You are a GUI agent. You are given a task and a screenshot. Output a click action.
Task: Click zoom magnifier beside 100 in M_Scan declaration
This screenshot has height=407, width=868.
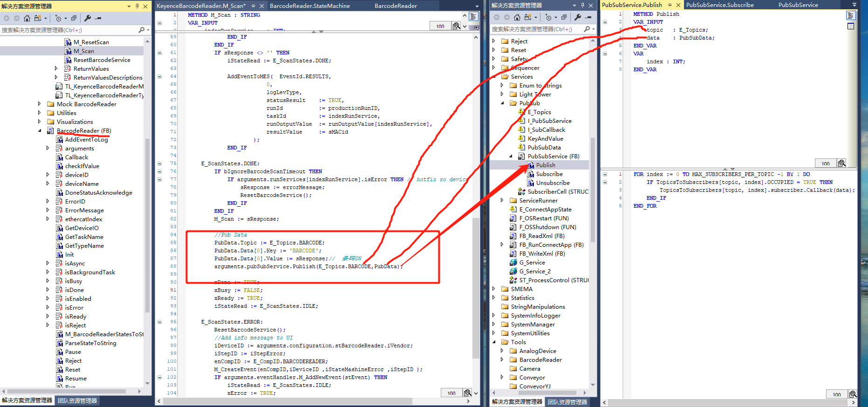click(x=457, y=26)
